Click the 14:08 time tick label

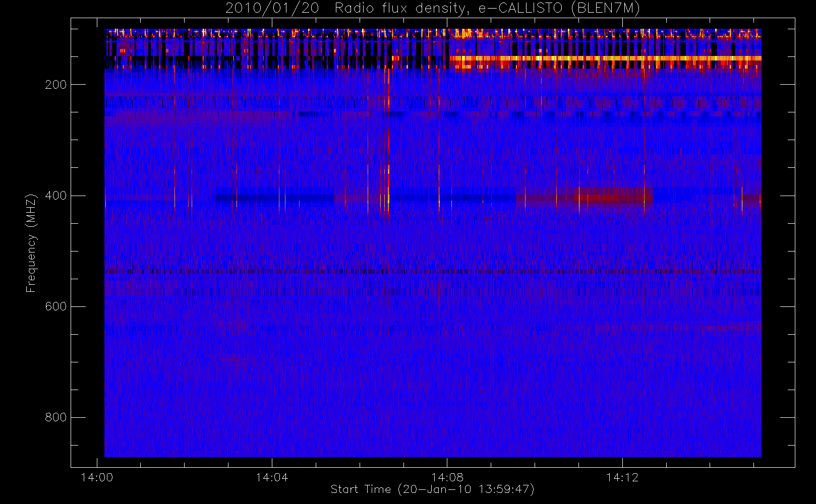[447, 477]
